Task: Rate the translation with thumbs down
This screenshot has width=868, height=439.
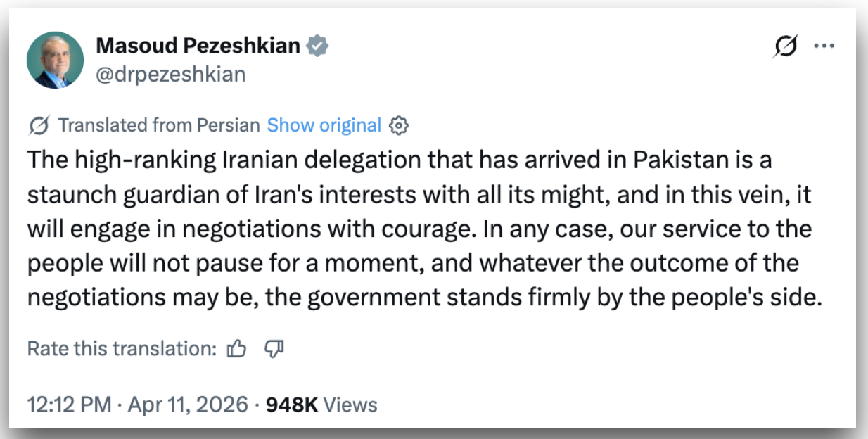Action: [x=273, y=349]
